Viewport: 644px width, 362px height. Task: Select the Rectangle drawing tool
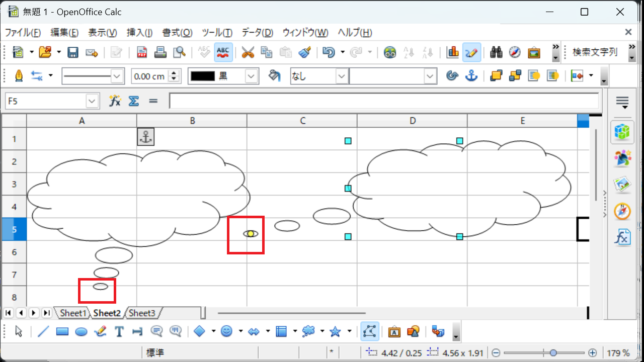coord(62,331)
